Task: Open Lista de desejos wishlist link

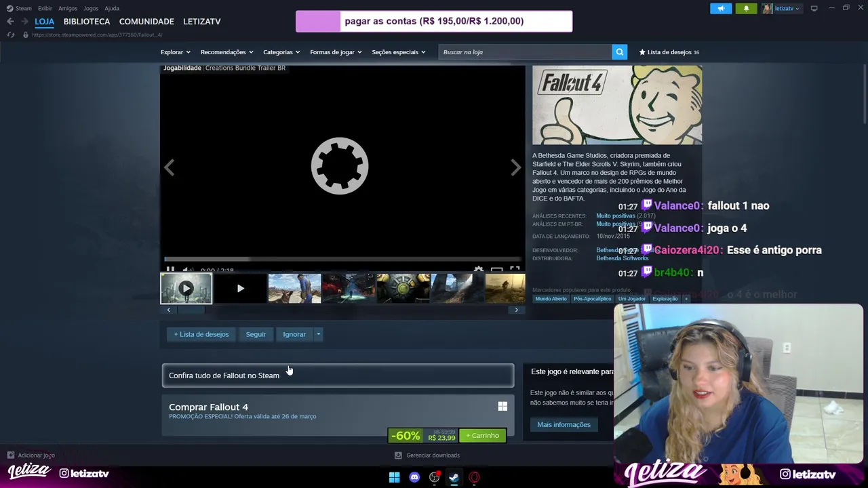Action: 669,52
